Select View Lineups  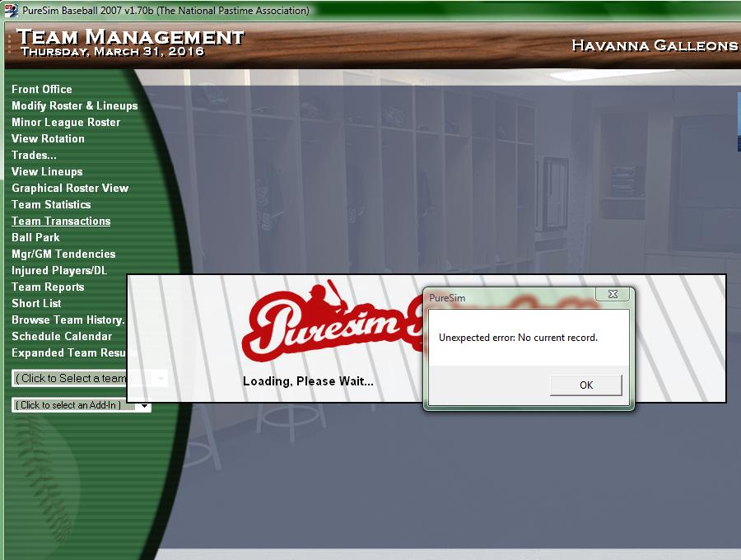point(47,172)
